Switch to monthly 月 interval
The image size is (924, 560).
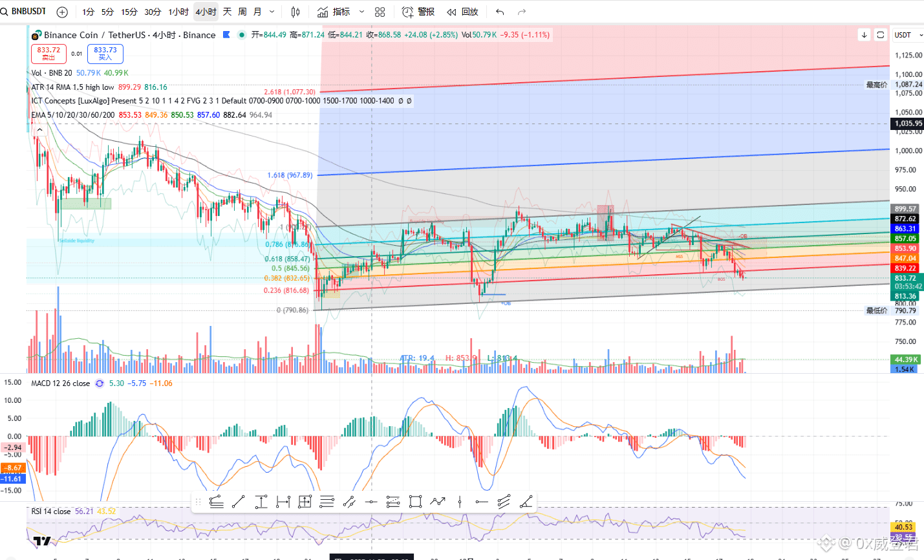(x=257, y=12)
